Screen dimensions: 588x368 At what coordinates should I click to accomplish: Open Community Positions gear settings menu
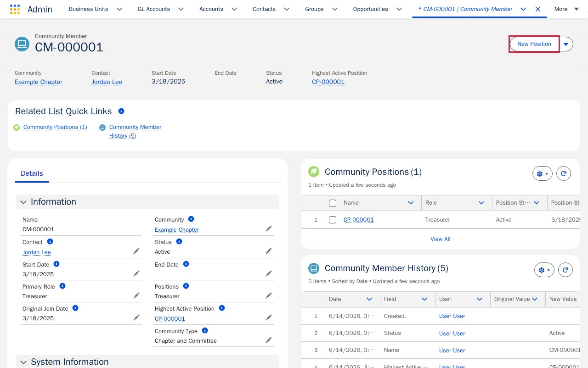click(543, 173)
